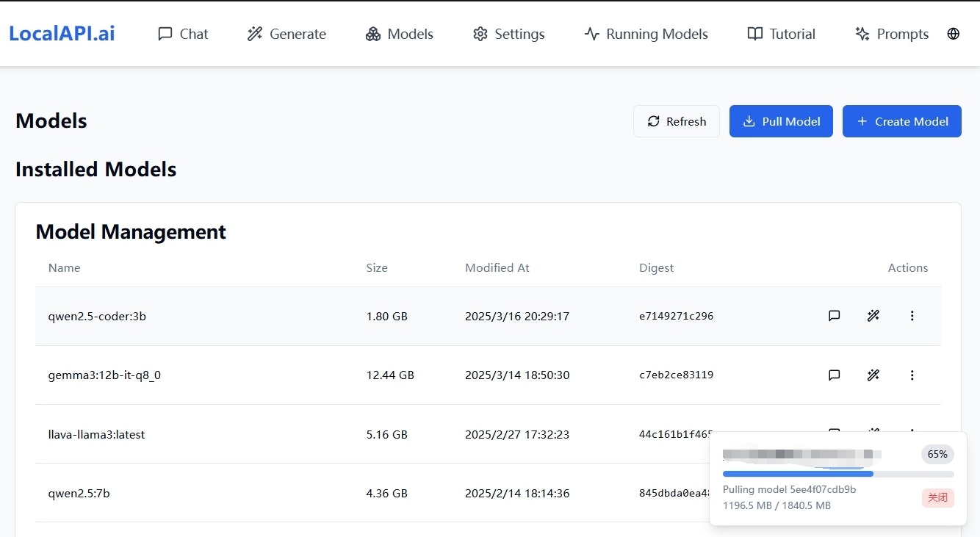
Task: Chat with qwen2.5-coder:3b via its chat icon
Action: [835, 316]
